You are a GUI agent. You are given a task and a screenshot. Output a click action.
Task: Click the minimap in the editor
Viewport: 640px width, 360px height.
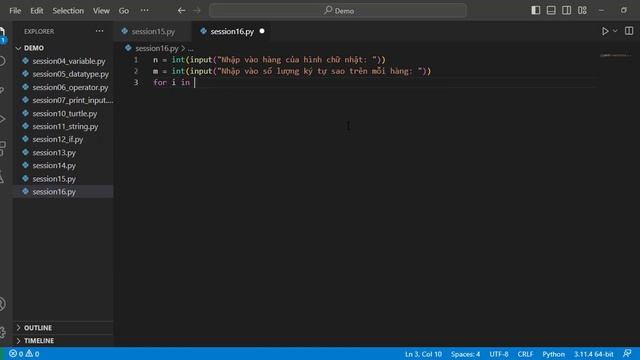[615, 55]
